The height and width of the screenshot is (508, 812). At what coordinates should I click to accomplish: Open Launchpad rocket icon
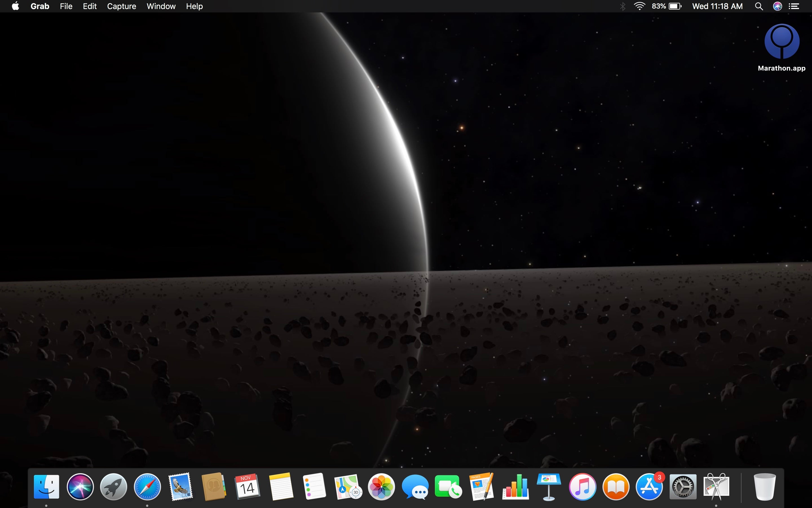[x=113, y=487]
